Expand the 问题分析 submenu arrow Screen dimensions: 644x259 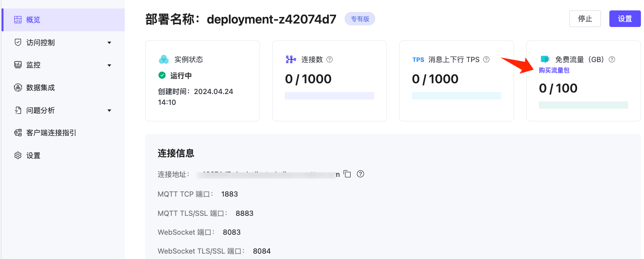click(109, 111)
